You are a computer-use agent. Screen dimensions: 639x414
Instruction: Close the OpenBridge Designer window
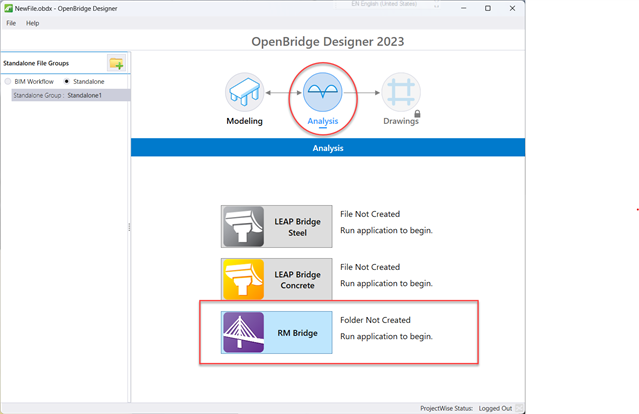coord(512,8)
